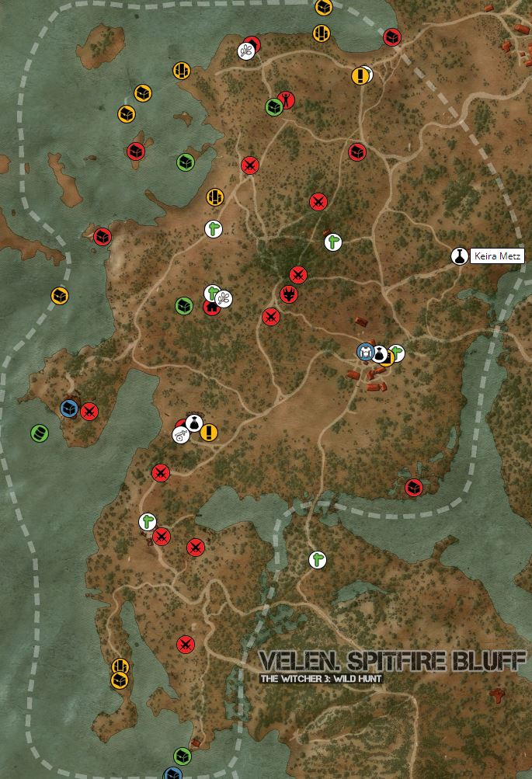Select crossed swords beside the western blue chest
The image size is (532, 779).
[89, 412]
